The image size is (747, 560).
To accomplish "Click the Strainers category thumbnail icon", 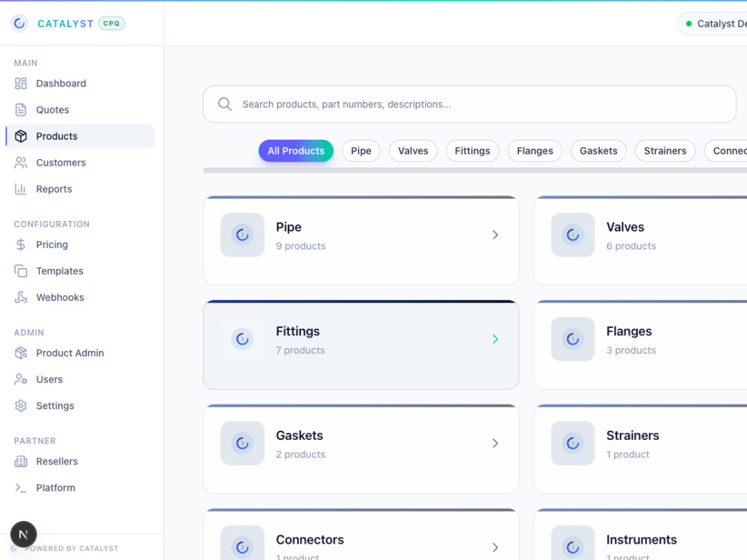I will 573,444.
